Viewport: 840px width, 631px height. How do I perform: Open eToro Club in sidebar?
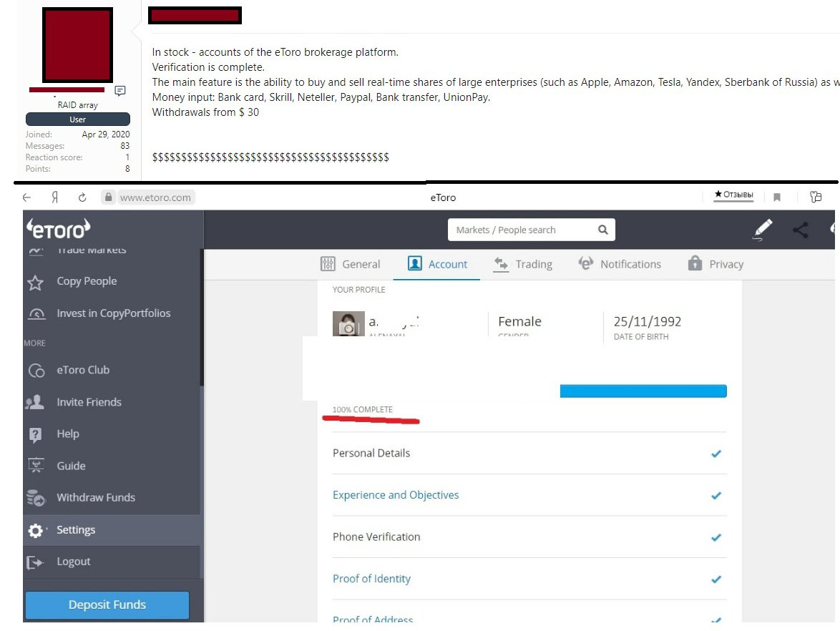[x=83, y=370]
